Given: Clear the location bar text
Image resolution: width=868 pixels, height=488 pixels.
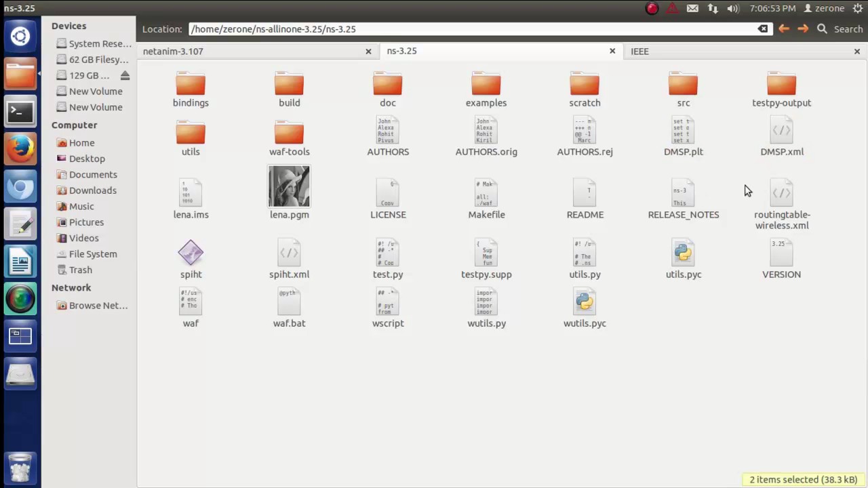Looking at the screenshot, I should coord(763,29).
